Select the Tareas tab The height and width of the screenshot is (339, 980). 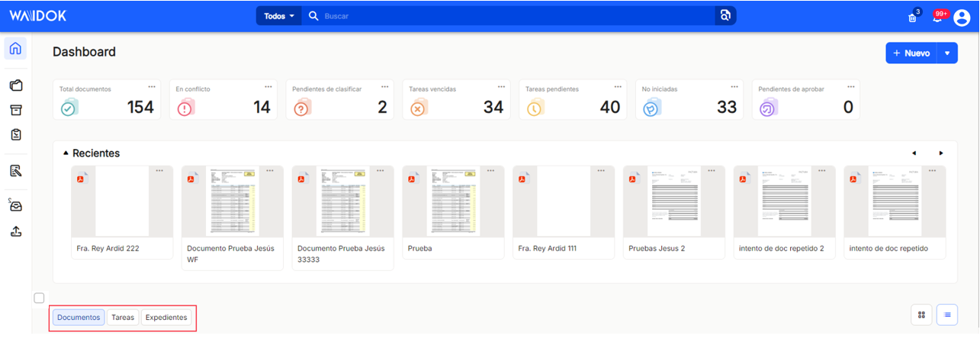(123, 317)
